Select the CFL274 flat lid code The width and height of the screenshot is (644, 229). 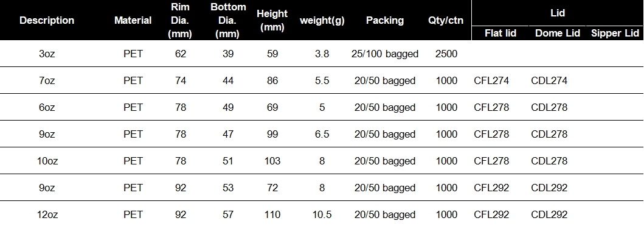pyautogui.click(x=491, y=80)
